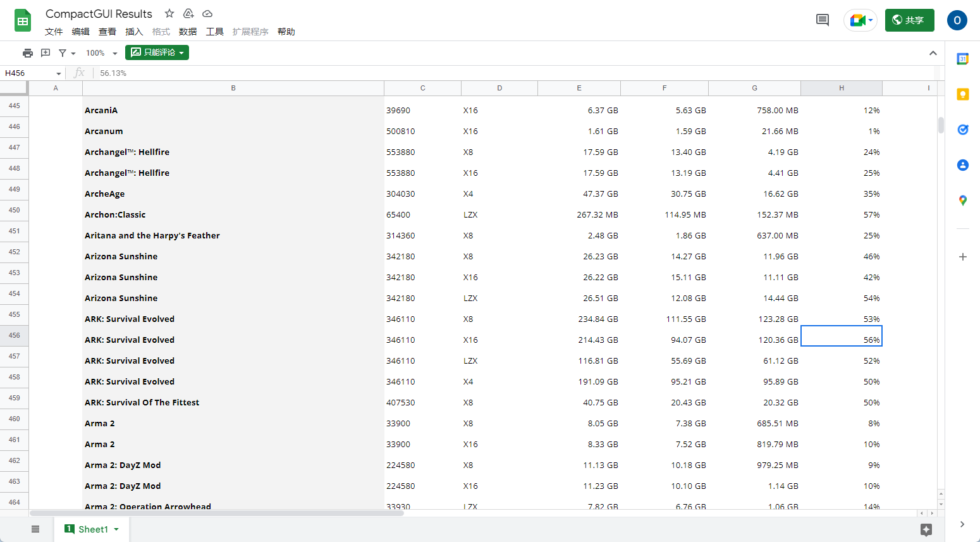Open Google Maps in side panel
The width and height of the screenshot is (980, 542).
pyautogui.click(x=962, y=200)
